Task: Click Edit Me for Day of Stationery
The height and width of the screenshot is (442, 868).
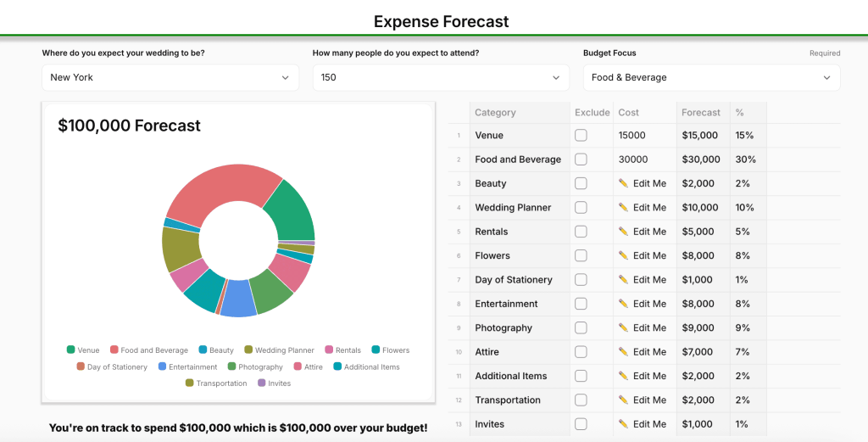Action: [x=649, y=279]
